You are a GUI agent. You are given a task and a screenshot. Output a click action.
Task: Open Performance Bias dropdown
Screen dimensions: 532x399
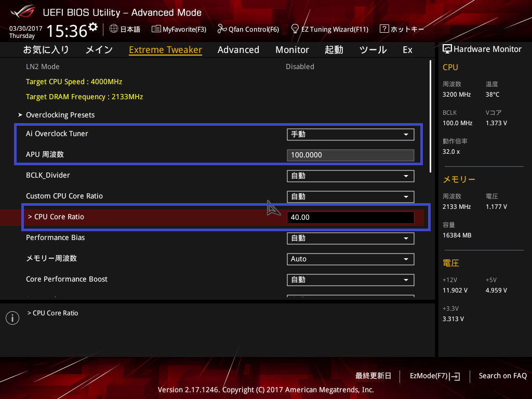(351, 238)
